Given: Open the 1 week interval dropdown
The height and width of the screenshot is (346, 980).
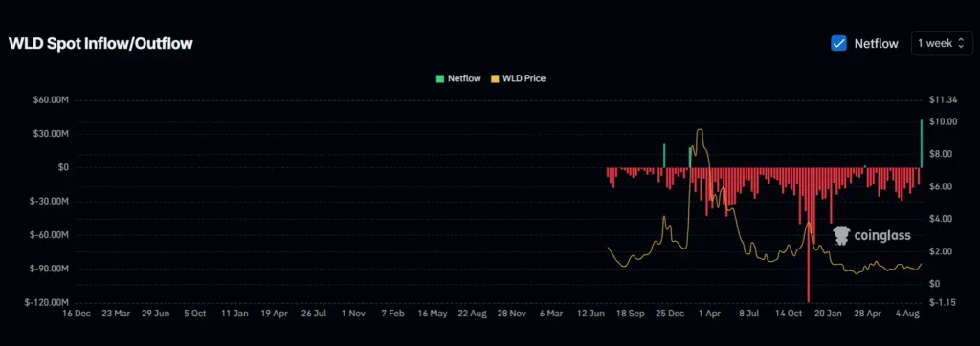Looking at the screenshot, I should point(942,43).
